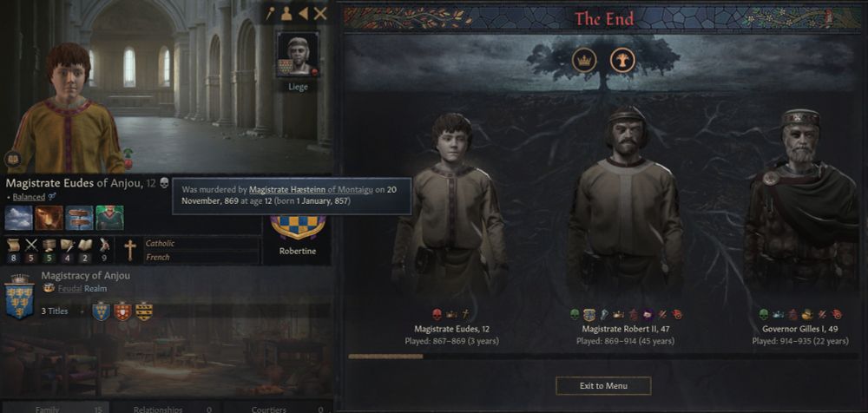
Task: Toggle the dynasty tree view button
Action: coord(622,61)
